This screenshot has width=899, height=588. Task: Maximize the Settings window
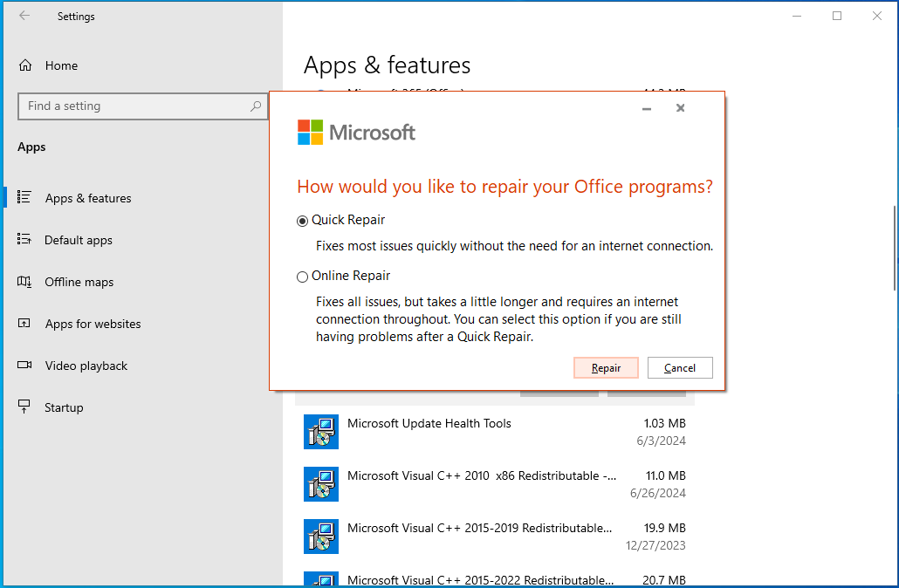[x=837, y=16]
